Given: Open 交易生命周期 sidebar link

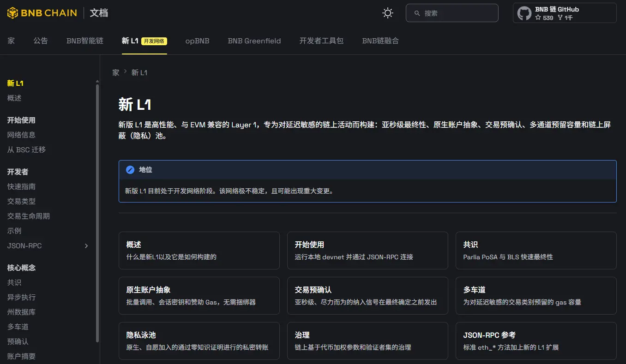Looking at the screenshot, I should (29, 216).
